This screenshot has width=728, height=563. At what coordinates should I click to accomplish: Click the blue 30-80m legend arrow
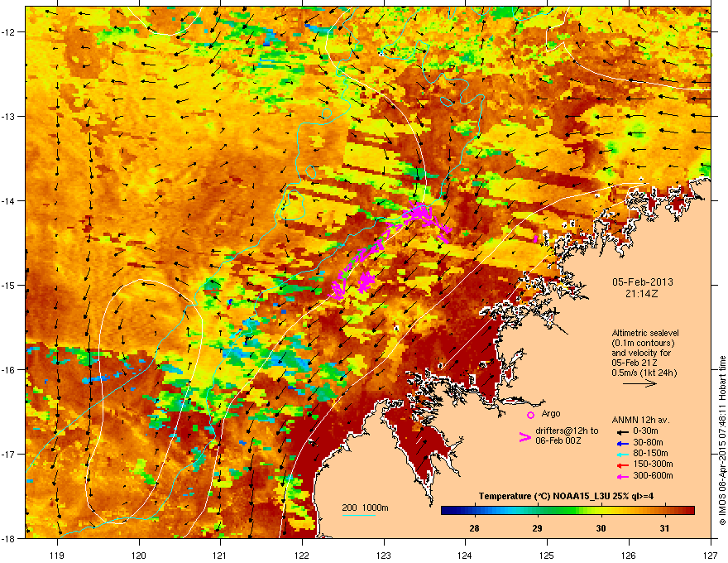tap(622, 443)
